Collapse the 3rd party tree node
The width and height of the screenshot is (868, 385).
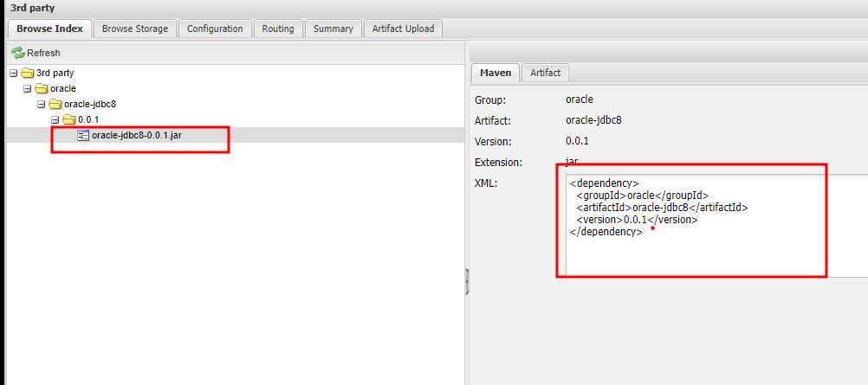[14, 73]
